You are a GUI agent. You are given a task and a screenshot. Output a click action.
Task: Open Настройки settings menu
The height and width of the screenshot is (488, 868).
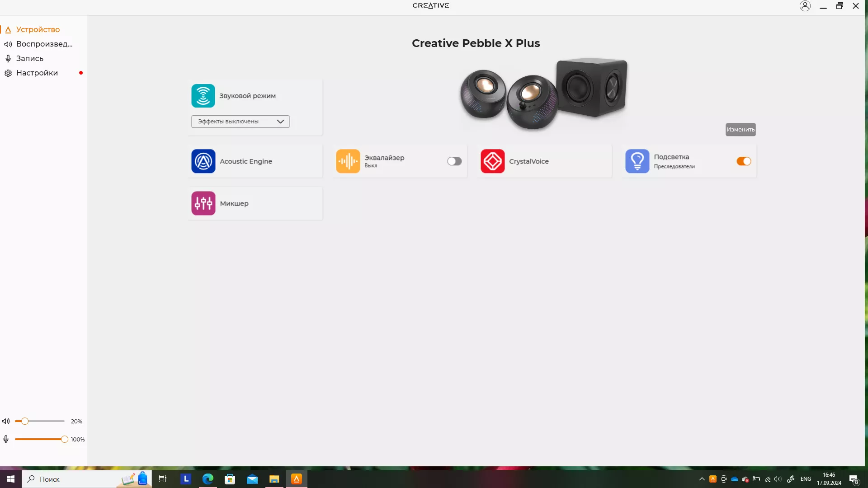click(x=36, y=73)
